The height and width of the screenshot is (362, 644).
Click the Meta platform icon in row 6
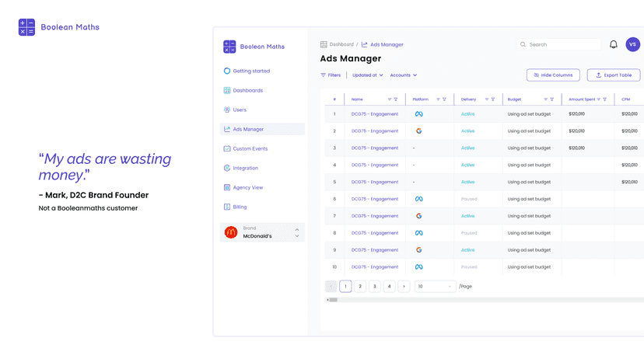[418, 199]
